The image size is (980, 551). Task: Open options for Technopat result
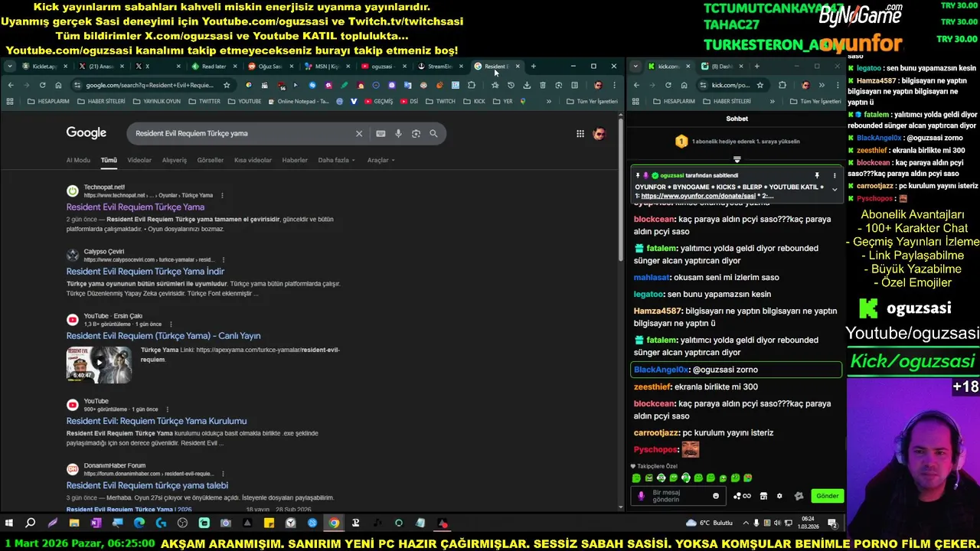point(222,195)
